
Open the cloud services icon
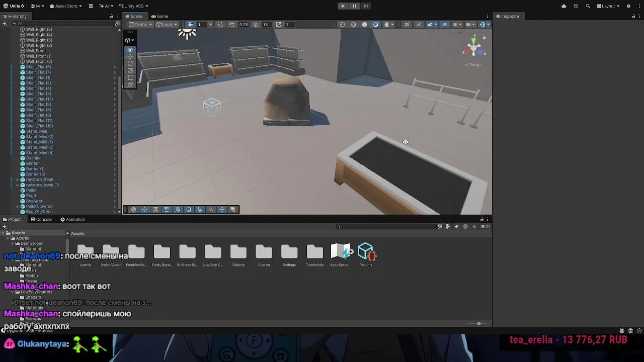(x=563, y=6)
